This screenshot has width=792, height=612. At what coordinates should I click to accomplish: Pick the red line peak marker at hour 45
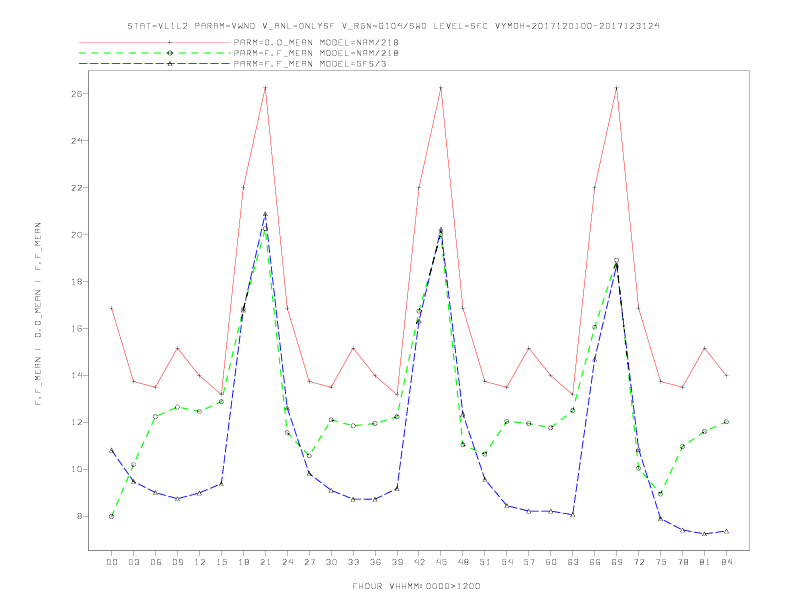[x=441, y=88]
